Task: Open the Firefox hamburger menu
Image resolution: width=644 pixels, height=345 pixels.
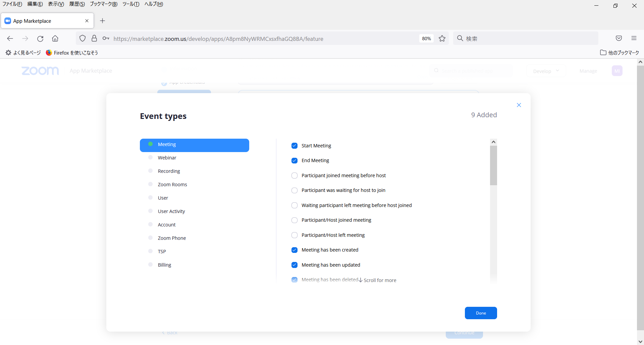Action: pyautogui.click(x=634, y=38)
